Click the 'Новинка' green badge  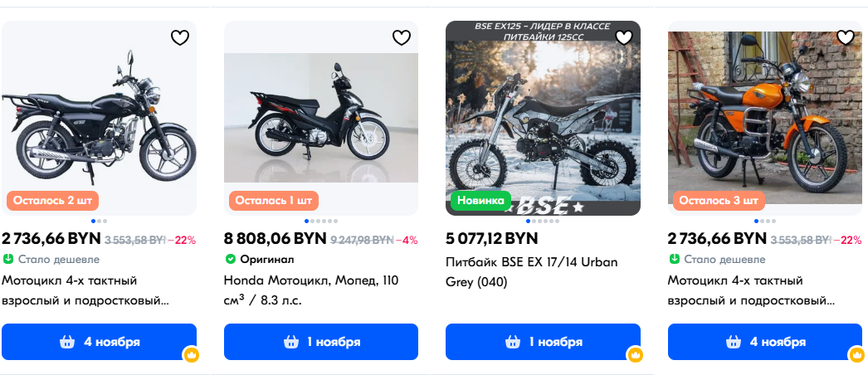coord(480,200)
